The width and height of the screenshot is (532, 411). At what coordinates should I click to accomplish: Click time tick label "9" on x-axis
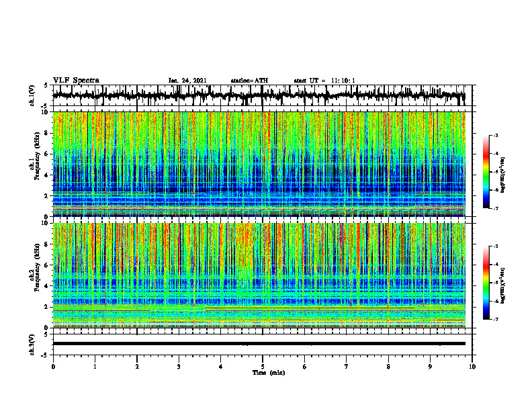coord(430,367)
